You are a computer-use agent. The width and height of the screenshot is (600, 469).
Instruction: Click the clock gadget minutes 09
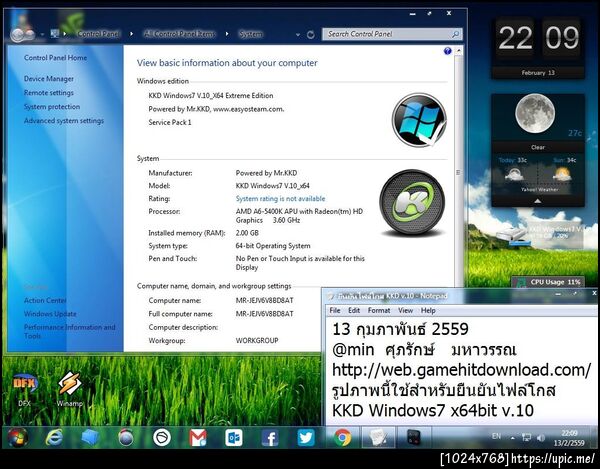click(562, 38)
